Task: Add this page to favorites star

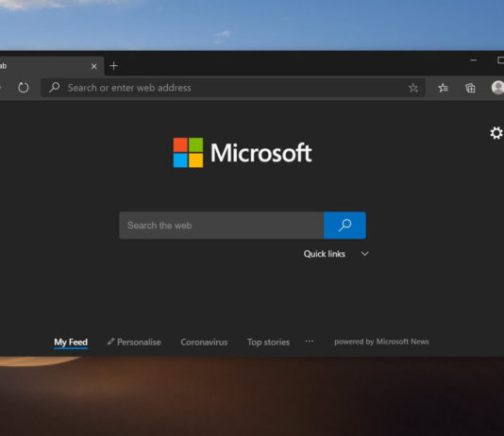Action: pos(413,88)
